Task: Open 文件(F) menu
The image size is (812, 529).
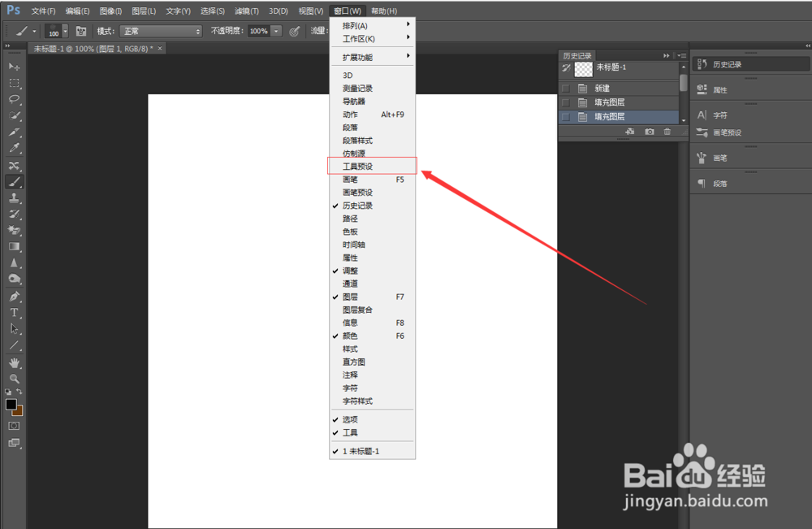Action: point(44,11)
